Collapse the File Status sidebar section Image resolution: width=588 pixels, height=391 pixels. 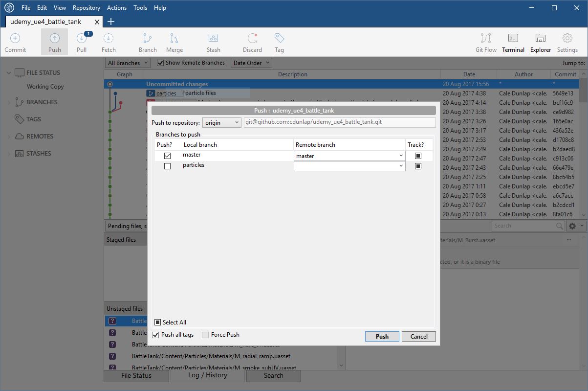point(8,73)
